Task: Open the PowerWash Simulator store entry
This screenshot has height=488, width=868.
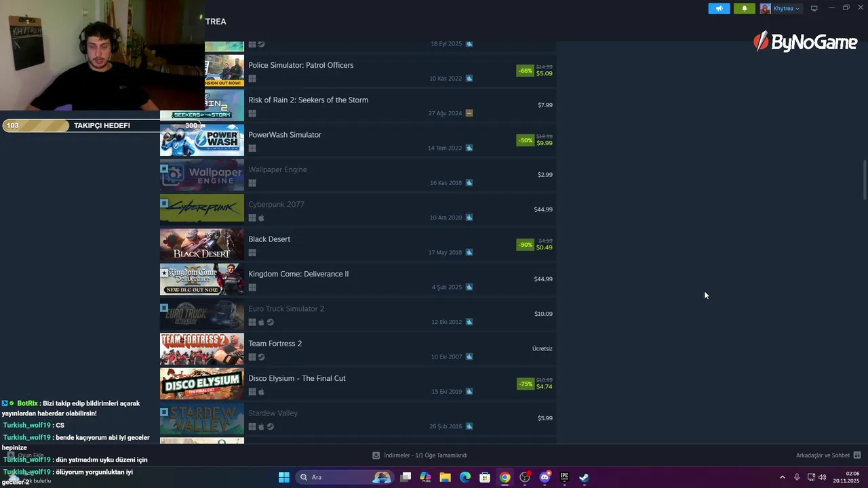Action: [358, 140]
